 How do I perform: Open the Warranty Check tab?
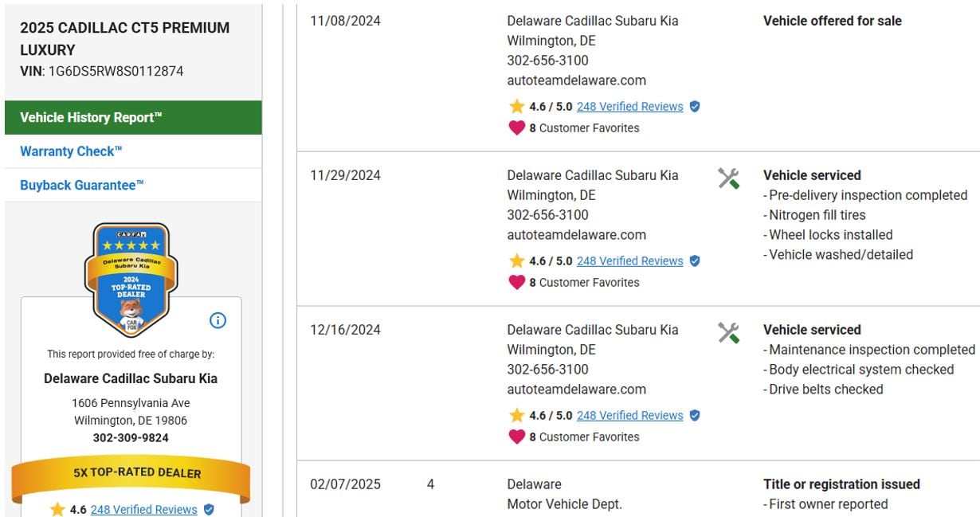point(72,151)
